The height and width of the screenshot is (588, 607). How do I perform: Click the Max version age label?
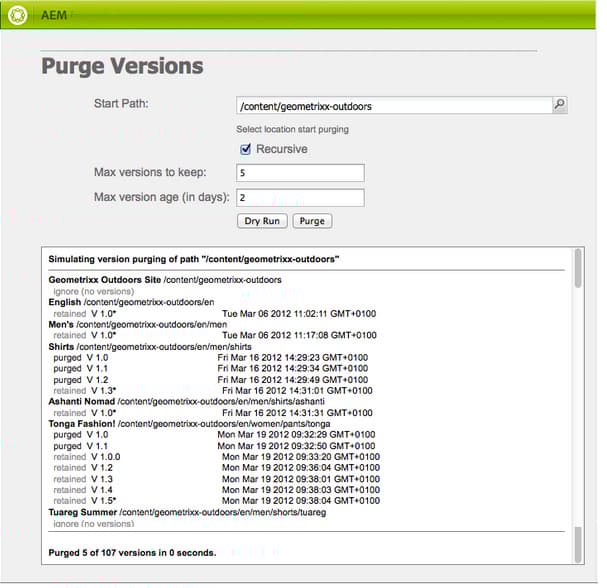(x=162, y=197)
